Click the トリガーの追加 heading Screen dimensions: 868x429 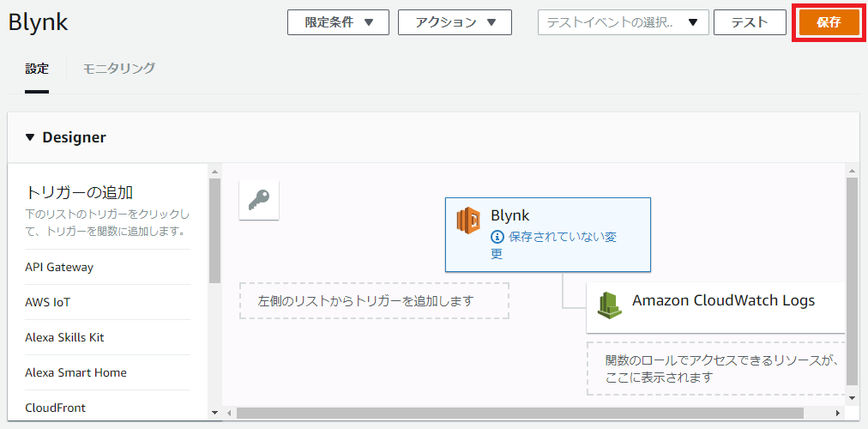coord(79,192)
